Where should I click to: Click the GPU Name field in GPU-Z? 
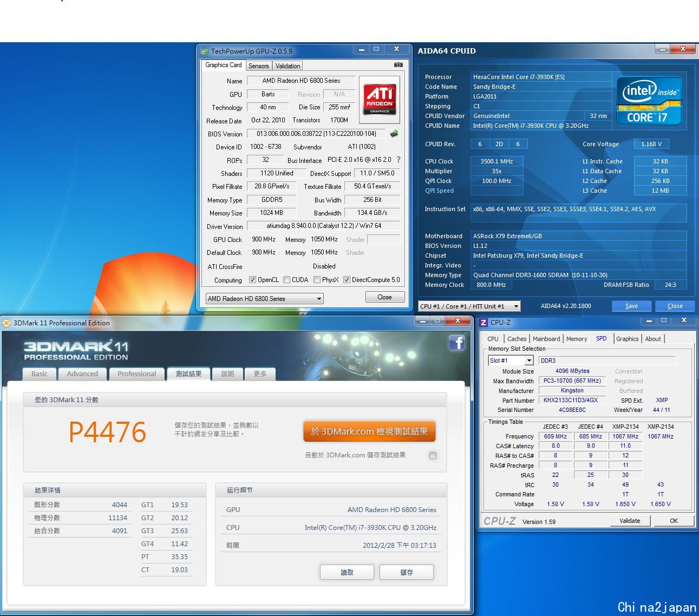point(301,81)
